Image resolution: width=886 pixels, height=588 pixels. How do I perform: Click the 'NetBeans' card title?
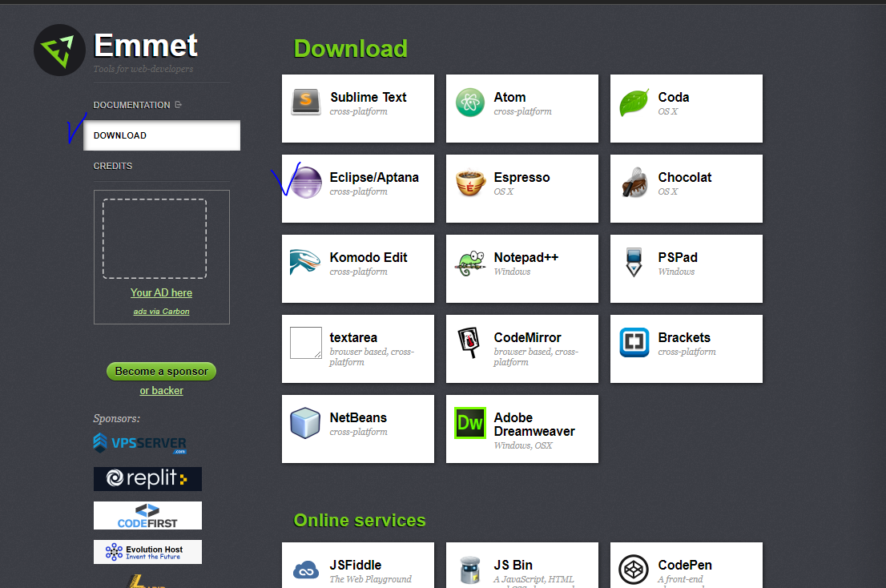pyautogui.click(x=358, y=418)
